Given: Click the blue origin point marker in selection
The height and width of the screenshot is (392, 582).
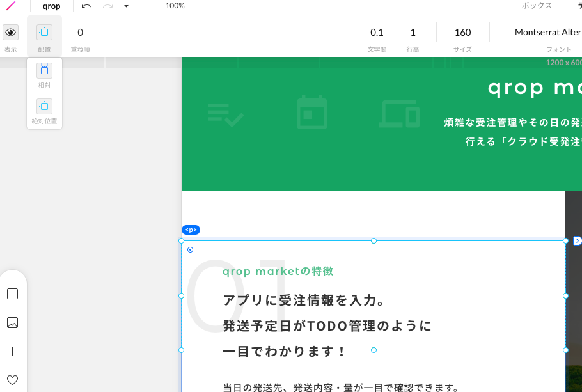Looking at the screenshot, I should pyautogui.click(x=191, y=250).
